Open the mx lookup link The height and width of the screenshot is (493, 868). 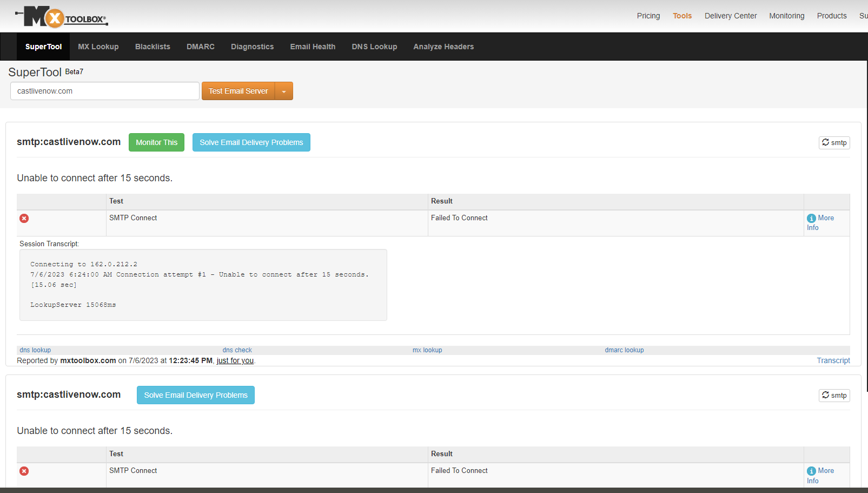click(427, 350)
